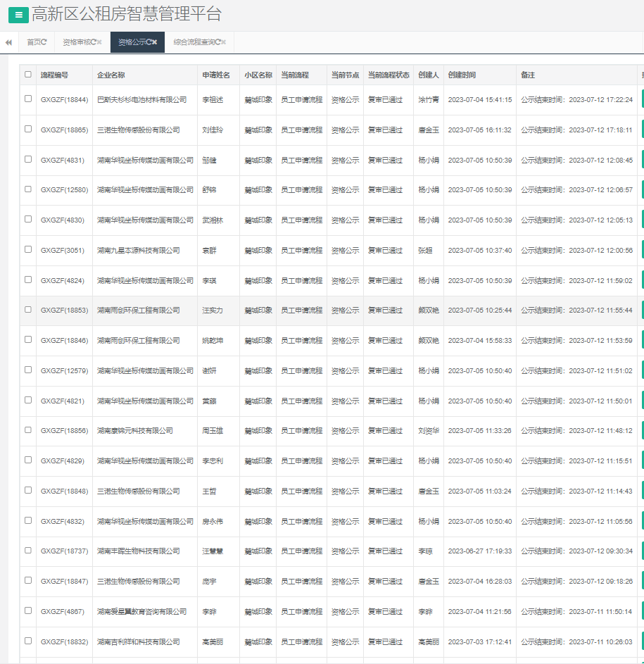Screen dimensions: 644x664
Task: Check the row GXGZF(18844) checkbox
Action: (28, 99)
